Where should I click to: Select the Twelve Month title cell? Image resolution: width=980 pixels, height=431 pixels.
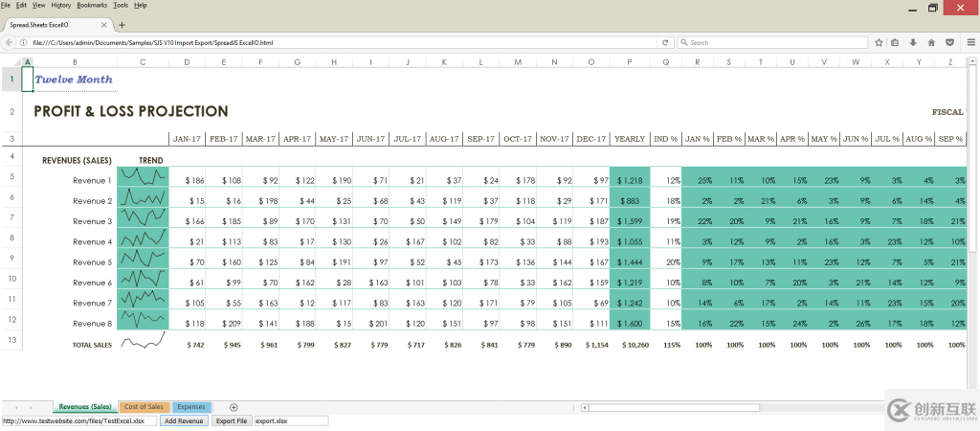tap(74, 79)
